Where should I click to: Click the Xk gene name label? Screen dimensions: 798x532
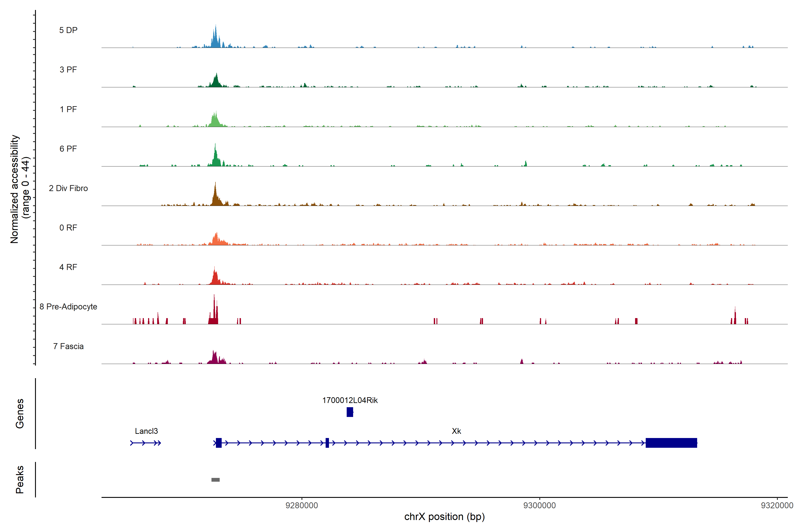click(x=456, y=431)
